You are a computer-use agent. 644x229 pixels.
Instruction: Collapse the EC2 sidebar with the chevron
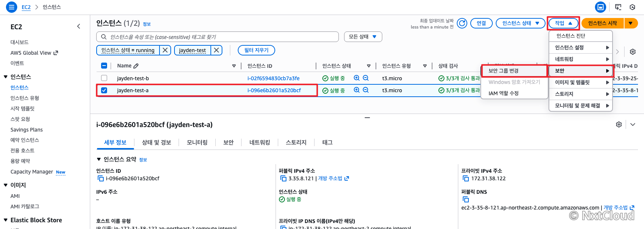79,26
